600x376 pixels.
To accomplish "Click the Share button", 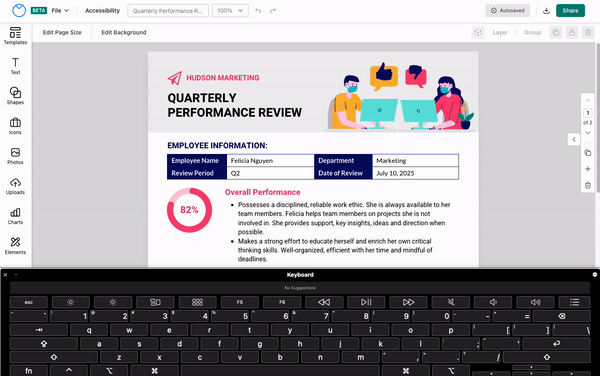I will click(x=570, y=11).
